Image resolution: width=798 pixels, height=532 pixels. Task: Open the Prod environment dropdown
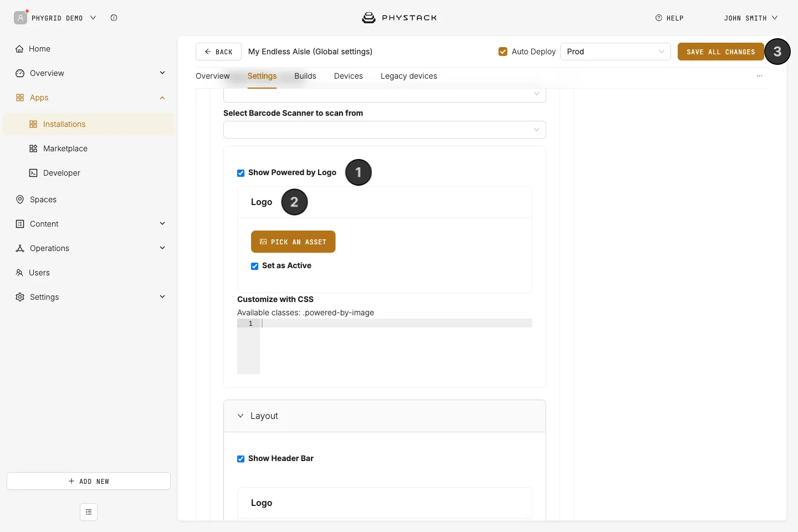(616, 52)
